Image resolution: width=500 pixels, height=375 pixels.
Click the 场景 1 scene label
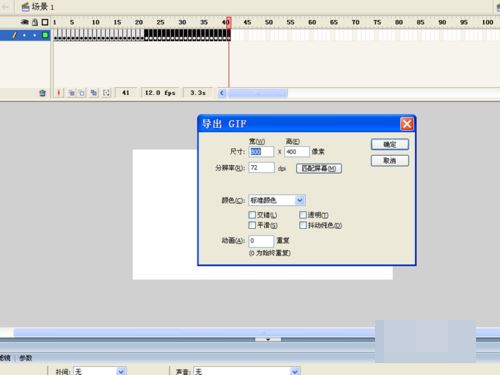click(43, 7)
